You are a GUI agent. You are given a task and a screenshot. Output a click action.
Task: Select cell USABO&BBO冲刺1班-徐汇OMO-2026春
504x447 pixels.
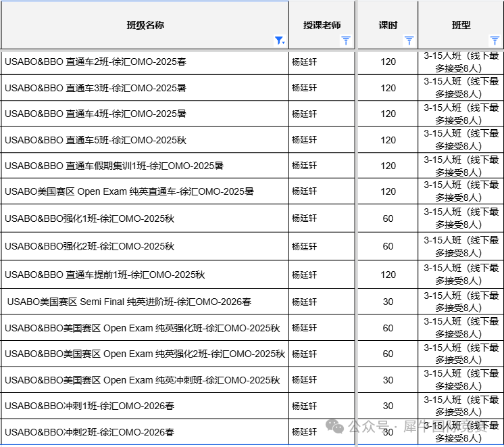click(145, 406)
